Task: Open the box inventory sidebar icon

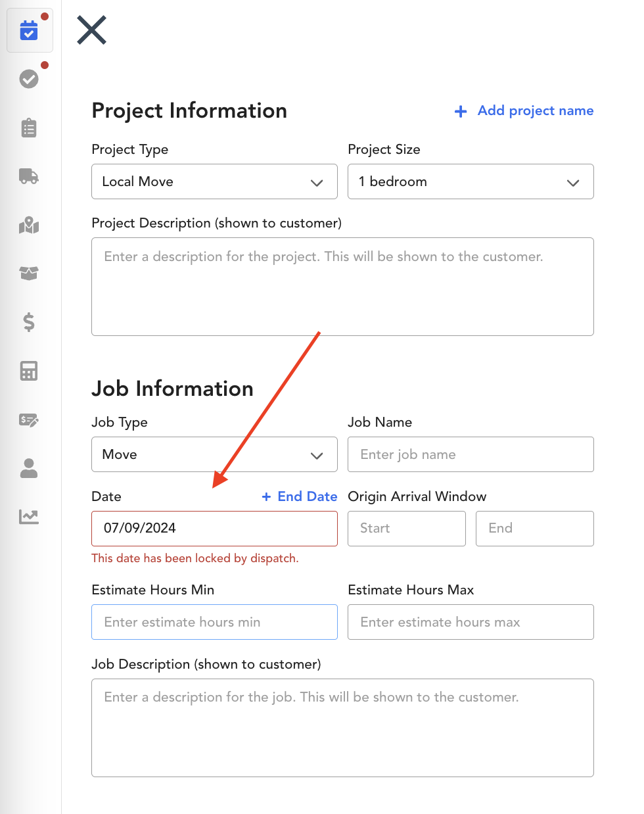Action: click(x=29, y=274)
